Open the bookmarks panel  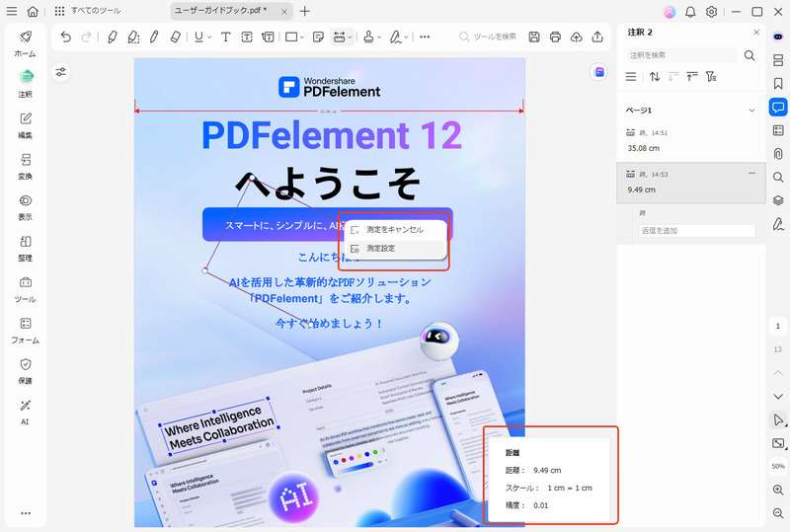pyautogui.click(x=778, y=84)
